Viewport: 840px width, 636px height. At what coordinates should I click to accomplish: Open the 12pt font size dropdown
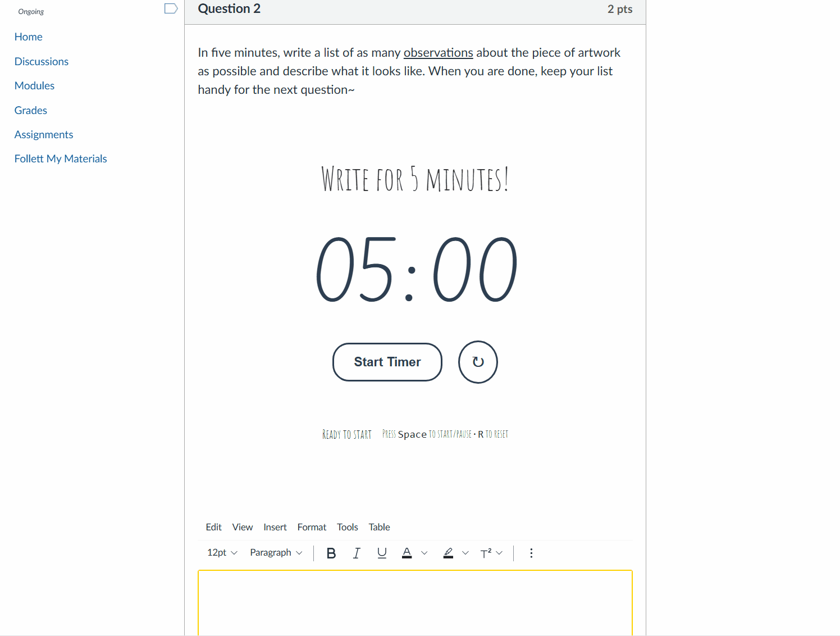221,553
